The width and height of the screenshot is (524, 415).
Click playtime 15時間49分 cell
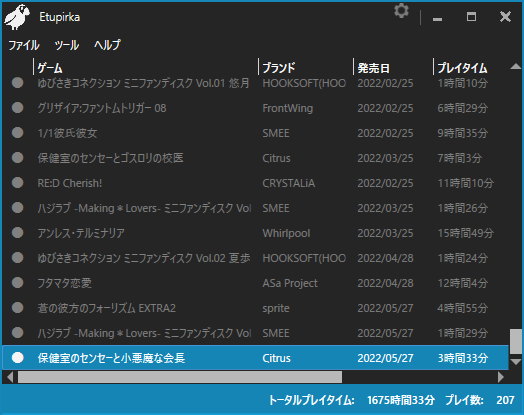point(466,233)
